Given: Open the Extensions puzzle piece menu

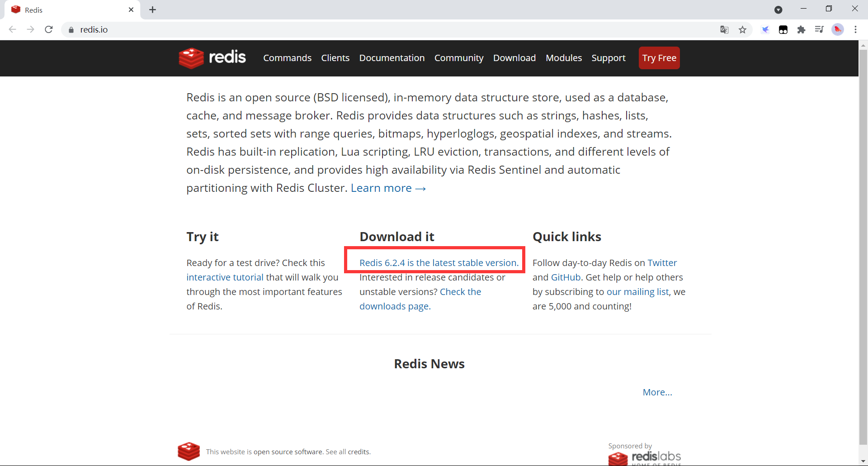Looking at the screenshot, I should (x=801, y=30).
